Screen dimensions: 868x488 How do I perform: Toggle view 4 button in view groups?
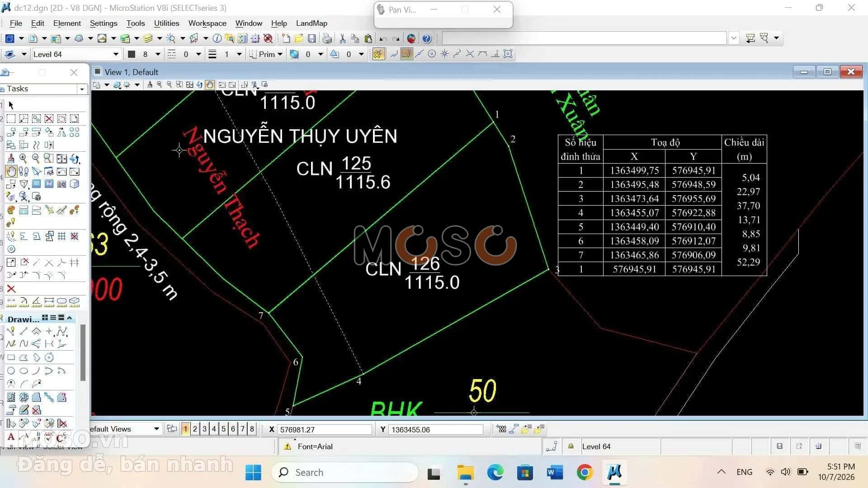click(214, 429)
